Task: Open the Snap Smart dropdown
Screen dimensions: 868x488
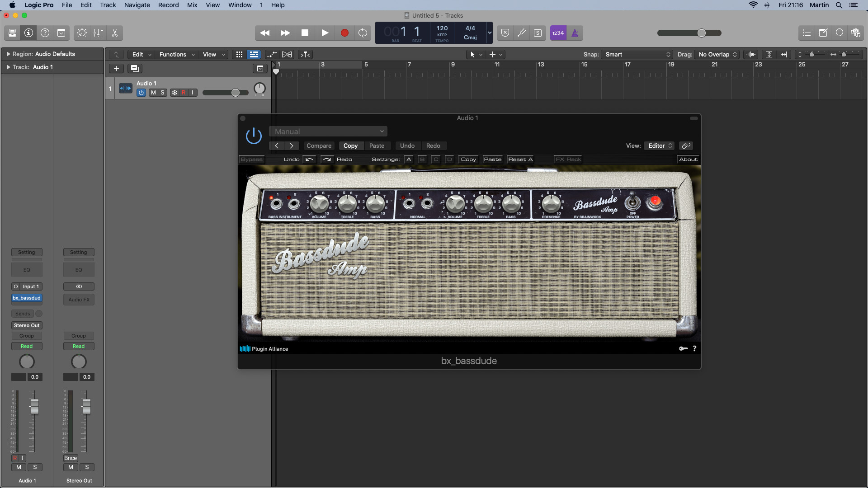Action: pyautogui.click(x=637, y=54)
